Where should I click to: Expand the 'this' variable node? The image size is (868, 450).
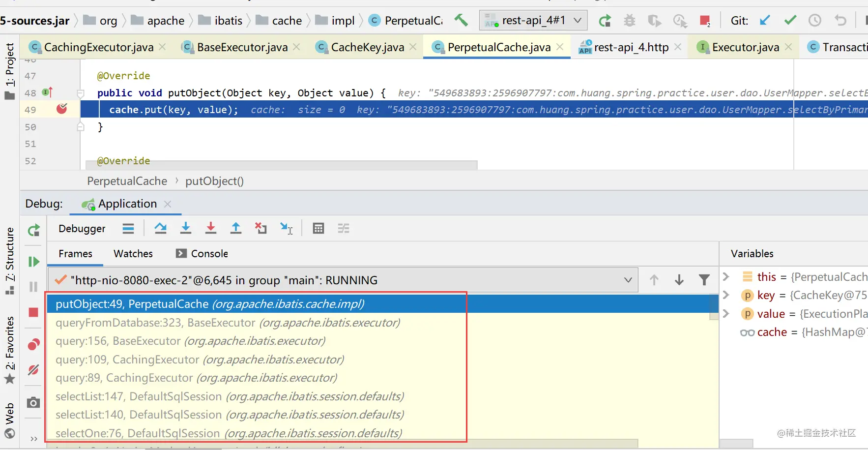726,277
